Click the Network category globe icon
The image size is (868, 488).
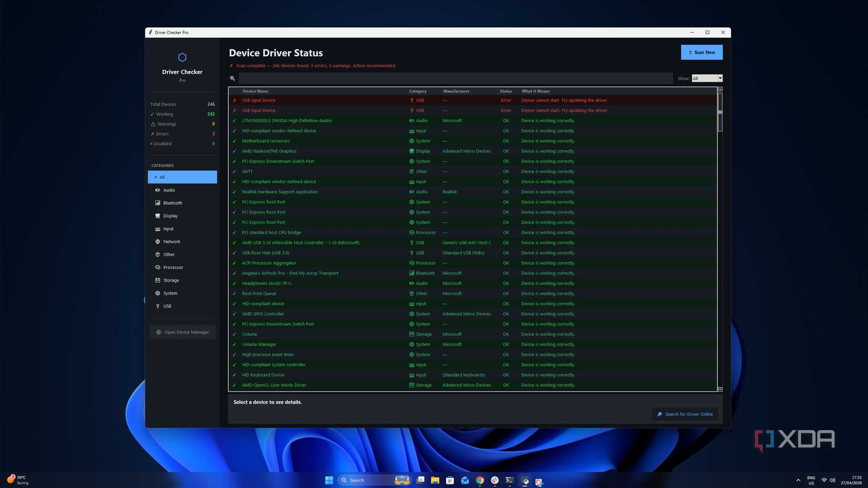pos(157,242)
